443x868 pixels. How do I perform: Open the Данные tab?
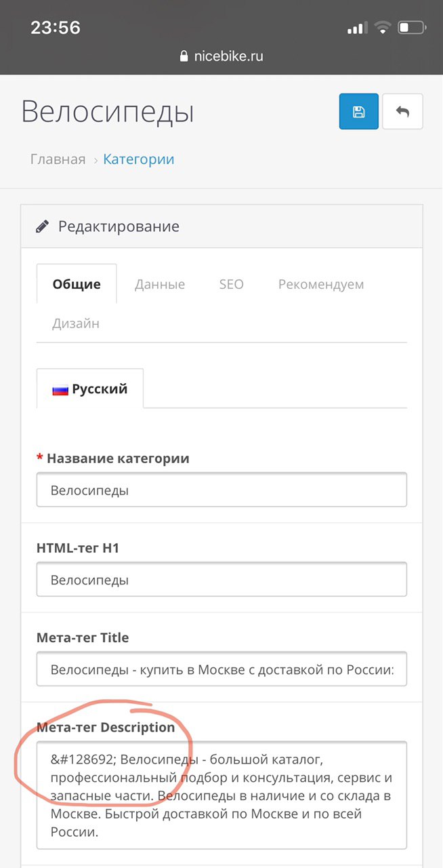(x=160, y=284)
